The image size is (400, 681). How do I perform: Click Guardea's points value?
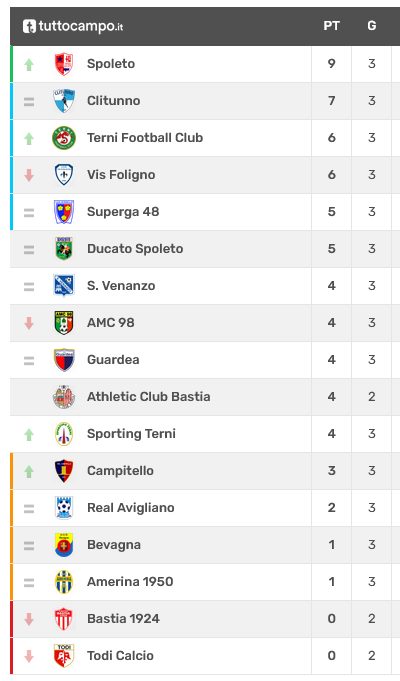[331, 360]
